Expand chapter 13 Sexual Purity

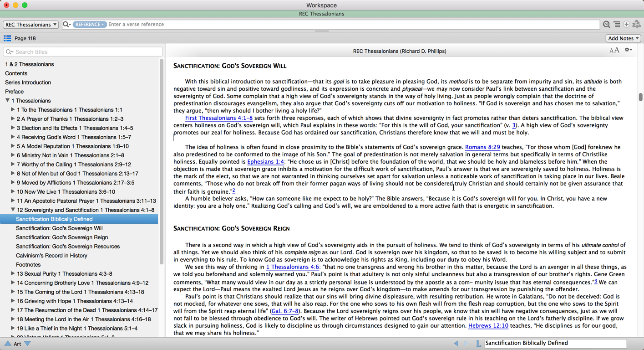pos(13,274)
